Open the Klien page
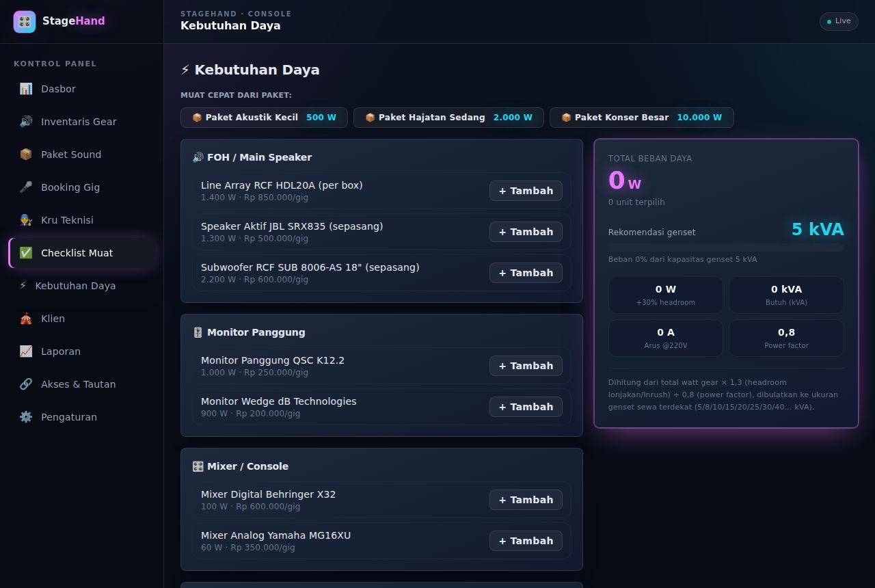Viewport: 875px width, 588px height. [x=82, y=319]
